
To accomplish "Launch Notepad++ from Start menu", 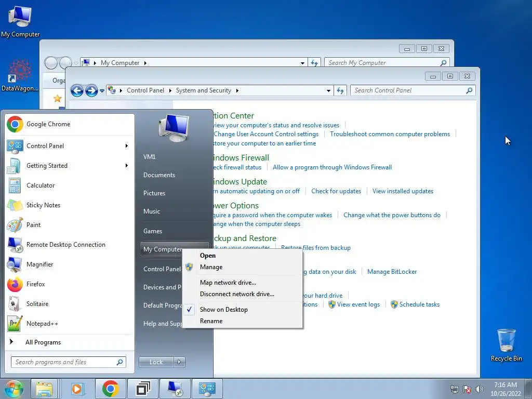I will (x=70, y=323).
